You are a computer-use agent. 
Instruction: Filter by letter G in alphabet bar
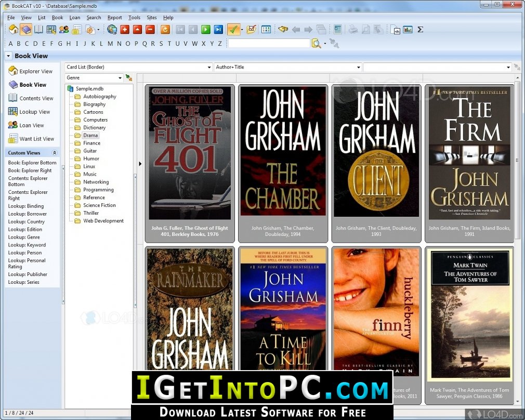coord(60,44)
